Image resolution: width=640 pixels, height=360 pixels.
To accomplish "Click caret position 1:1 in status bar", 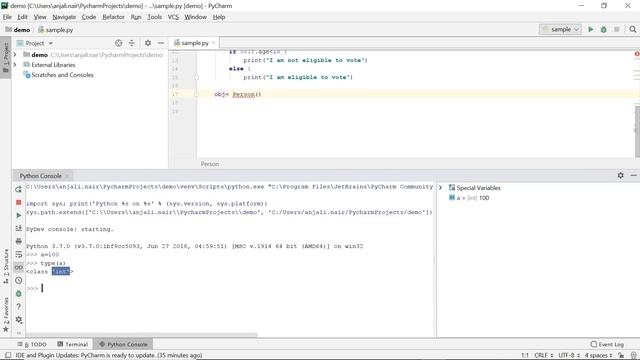I will coord(525,356).
